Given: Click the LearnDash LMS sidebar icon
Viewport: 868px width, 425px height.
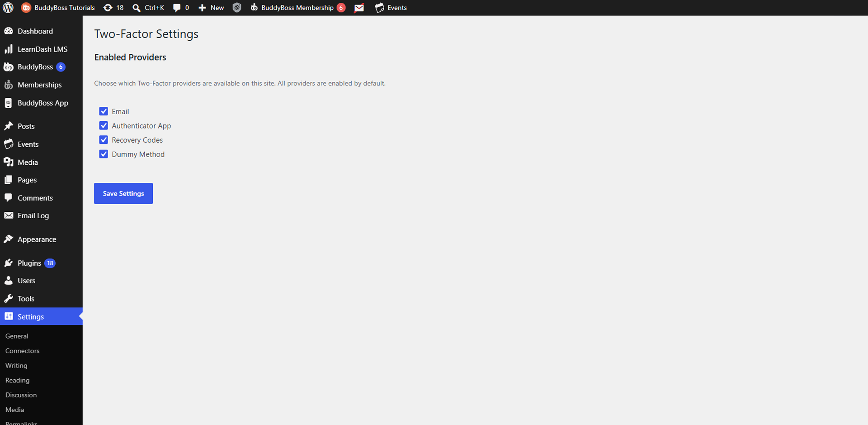Looking at the screenshot, I should pyautogui.click(x=9, y=49).
